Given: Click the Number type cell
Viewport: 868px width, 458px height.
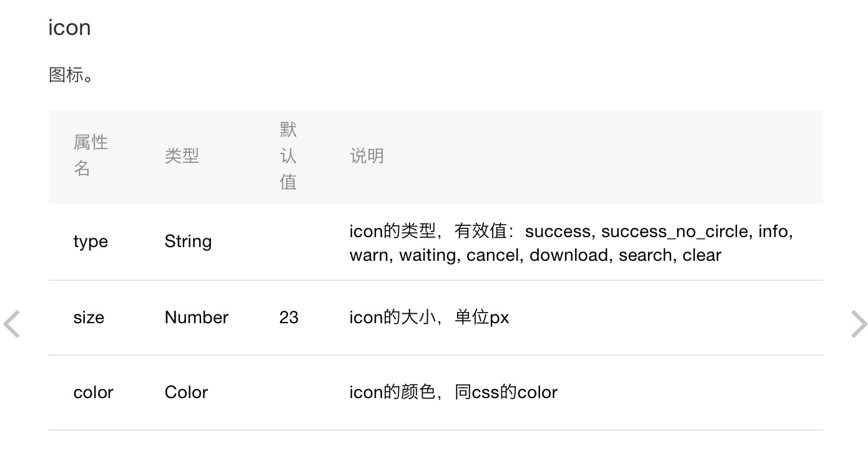Looking at the screenshot, I should (196, 318).
